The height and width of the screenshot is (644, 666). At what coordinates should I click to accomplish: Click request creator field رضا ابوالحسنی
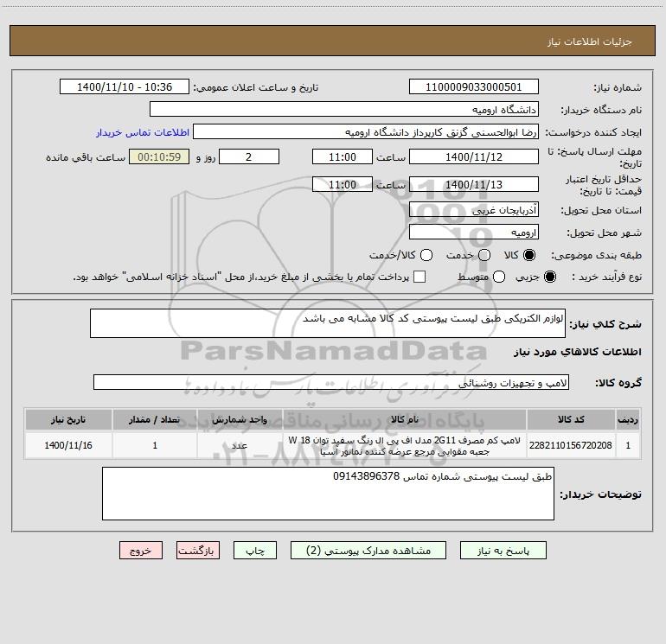pyautogui.click(x=366, y=132)
